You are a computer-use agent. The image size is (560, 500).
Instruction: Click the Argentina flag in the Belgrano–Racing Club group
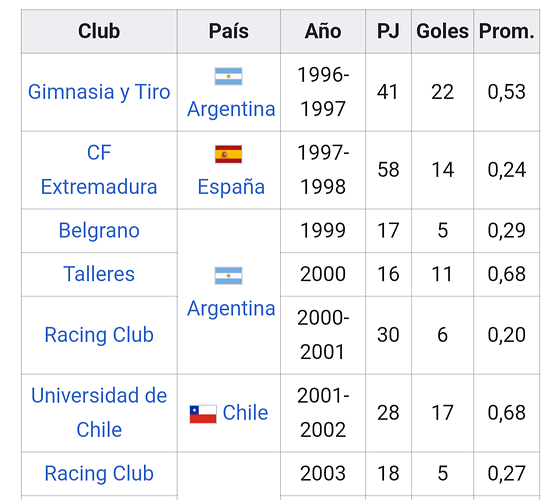[x=229, y=276]
